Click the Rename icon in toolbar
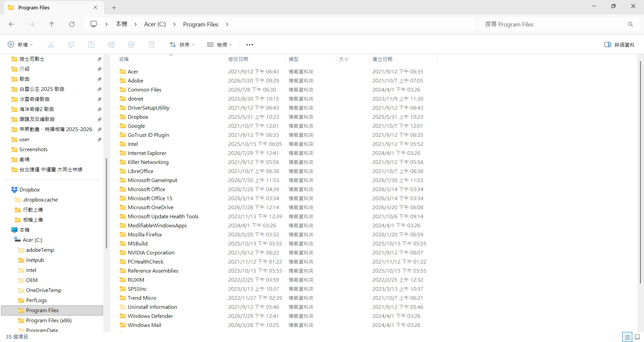This screenshot has height=342, width=644. 111,45
